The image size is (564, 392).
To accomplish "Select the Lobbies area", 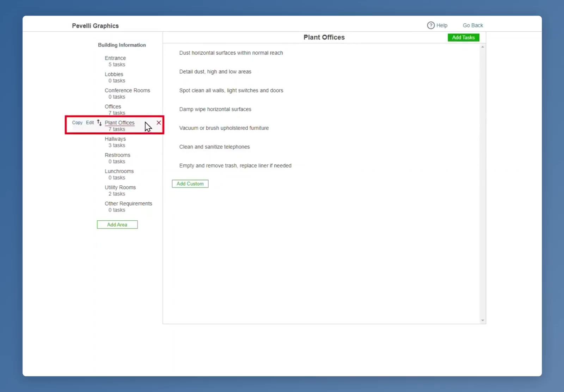I will 114,74.
